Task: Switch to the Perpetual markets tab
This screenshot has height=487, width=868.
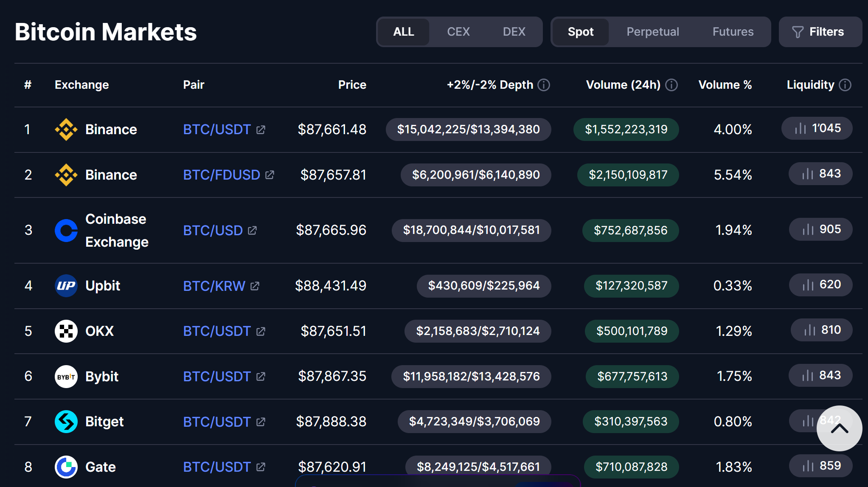Action: [652, 32]
